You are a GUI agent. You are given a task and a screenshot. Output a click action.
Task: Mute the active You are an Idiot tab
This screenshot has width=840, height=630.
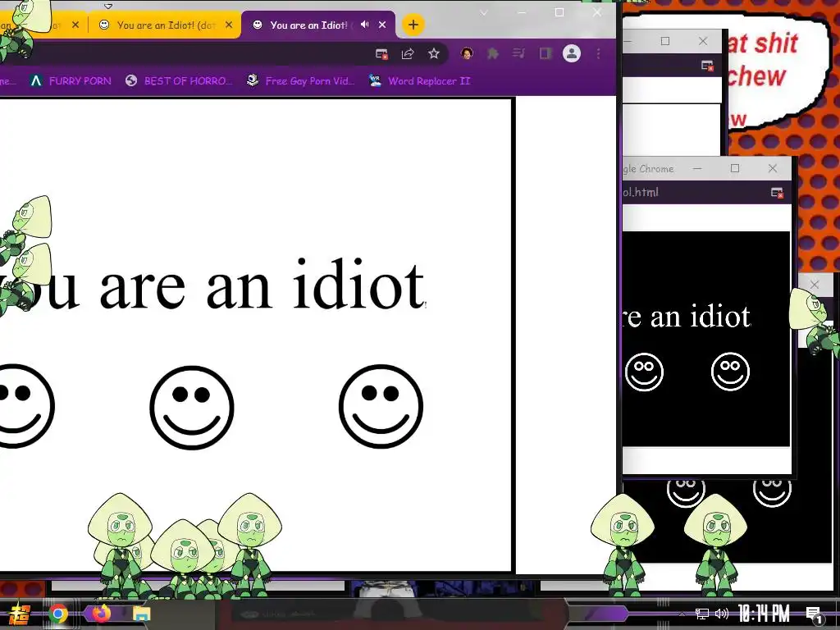coord(365,25)
